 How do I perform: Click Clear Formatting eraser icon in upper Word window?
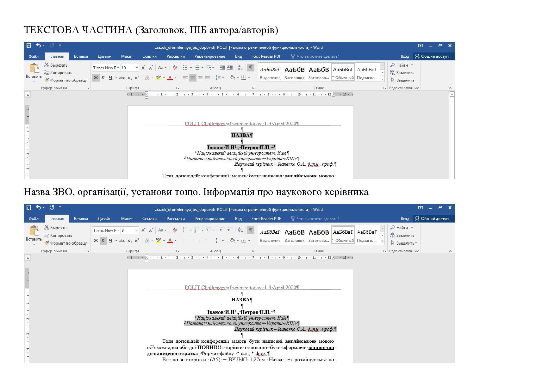click(x=175, y=68)
